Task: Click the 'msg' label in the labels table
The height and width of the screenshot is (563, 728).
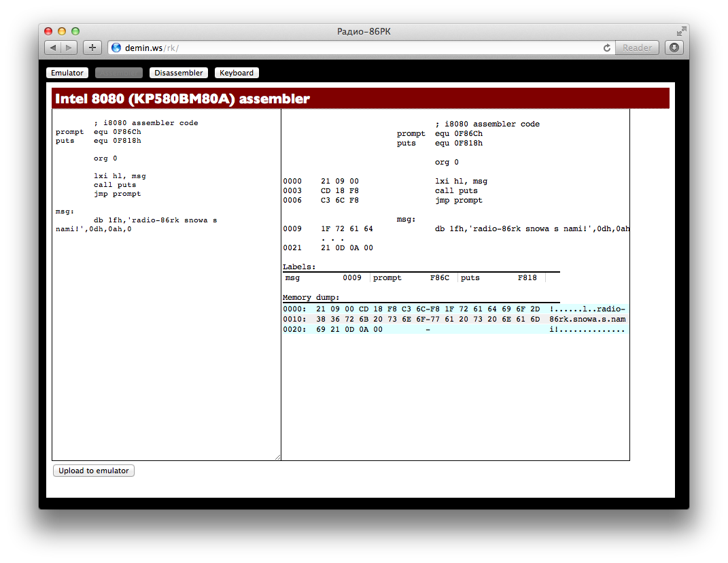Action: pos(292,278)
